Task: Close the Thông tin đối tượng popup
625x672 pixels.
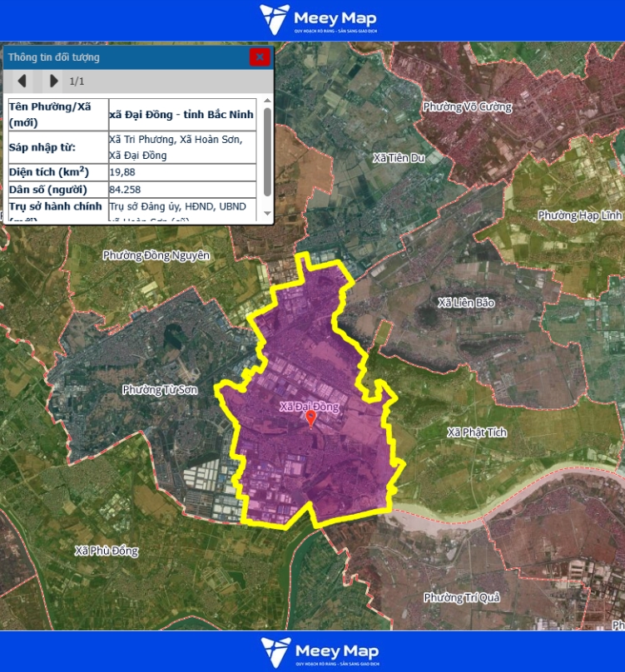Action: 260,57
